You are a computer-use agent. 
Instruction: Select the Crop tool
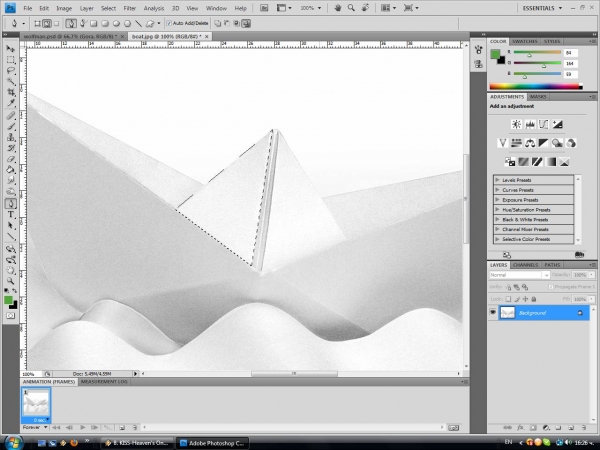10,92
